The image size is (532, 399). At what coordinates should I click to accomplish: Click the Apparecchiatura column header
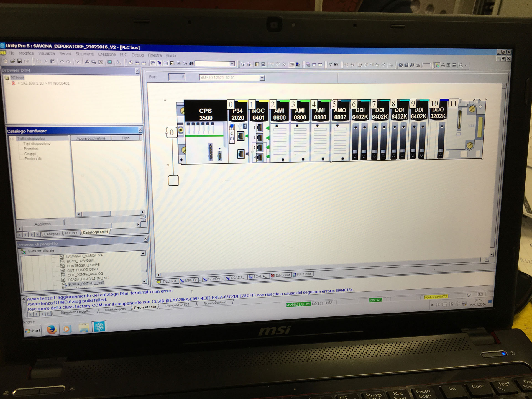pyautogui.click(x=91, y=138)
